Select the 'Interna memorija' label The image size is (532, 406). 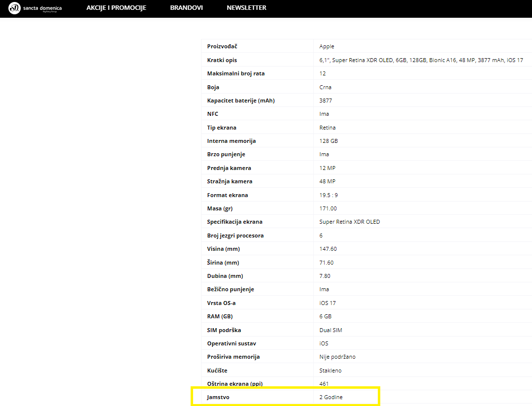click(x=232, y=141)
